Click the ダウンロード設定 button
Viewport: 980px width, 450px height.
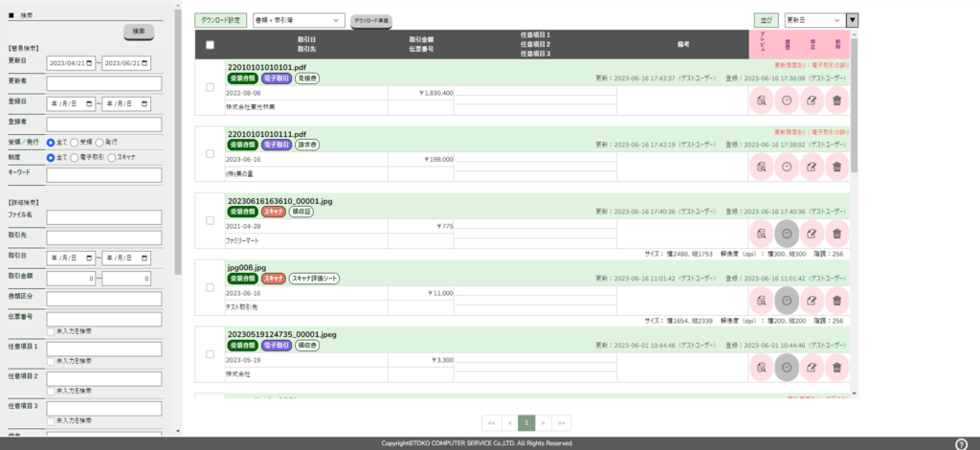[220, 19]
